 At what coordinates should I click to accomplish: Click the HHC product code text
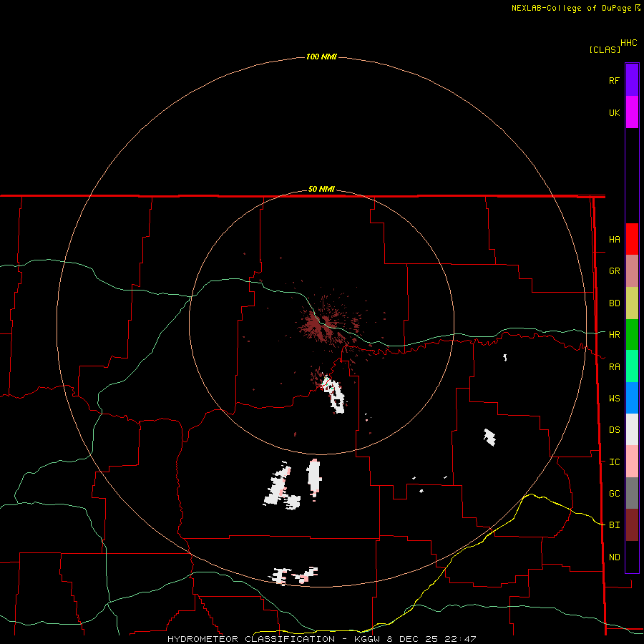tap(629, 43)
